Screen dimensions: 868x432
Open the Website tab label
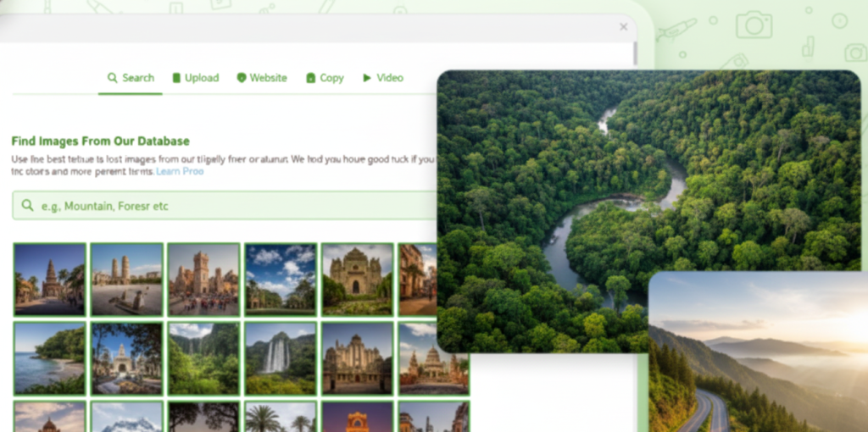(x=268, y=78)
